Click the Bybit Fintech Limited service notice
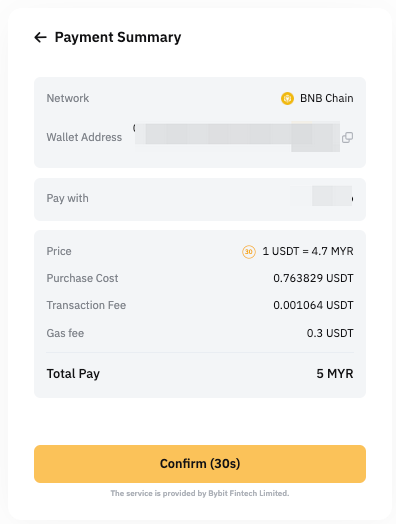This screenshot has width=396, height=524. 200,493
